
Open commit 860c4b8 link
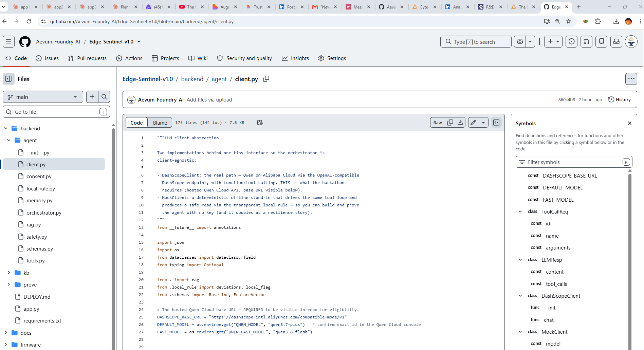coord(567,99)
